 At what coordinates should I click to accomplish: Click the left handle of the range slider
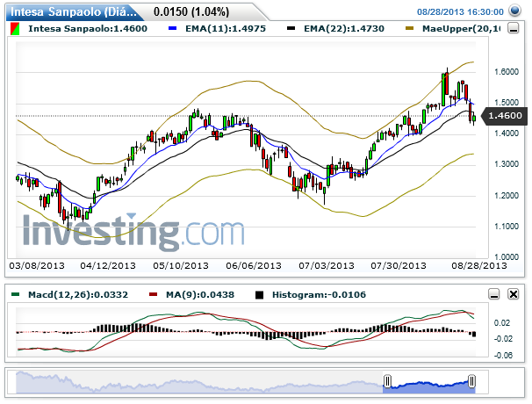point(387,381)
